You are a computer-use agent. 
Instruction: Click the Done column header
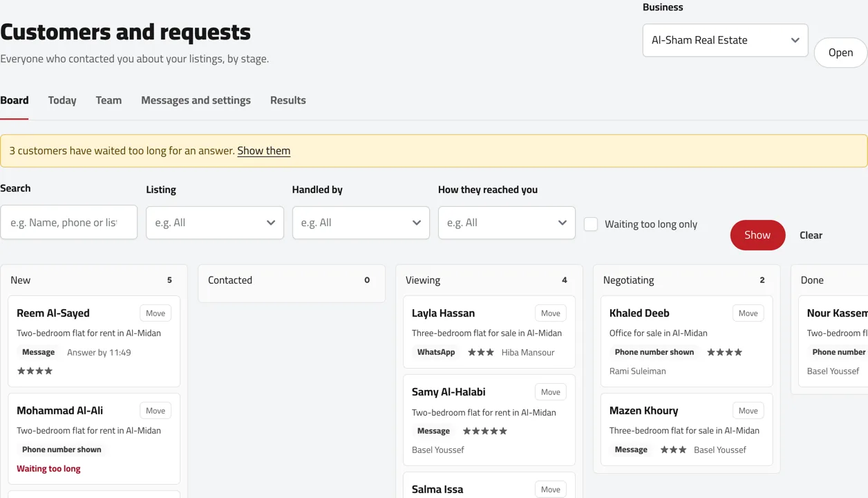tap(812, 280)
